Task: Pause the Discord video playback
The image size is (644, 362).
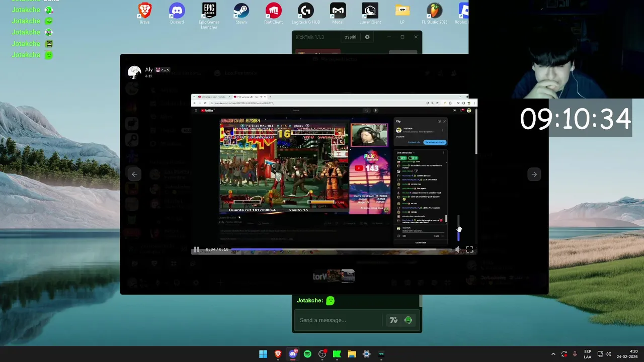Action: click(x=197, y=249)
